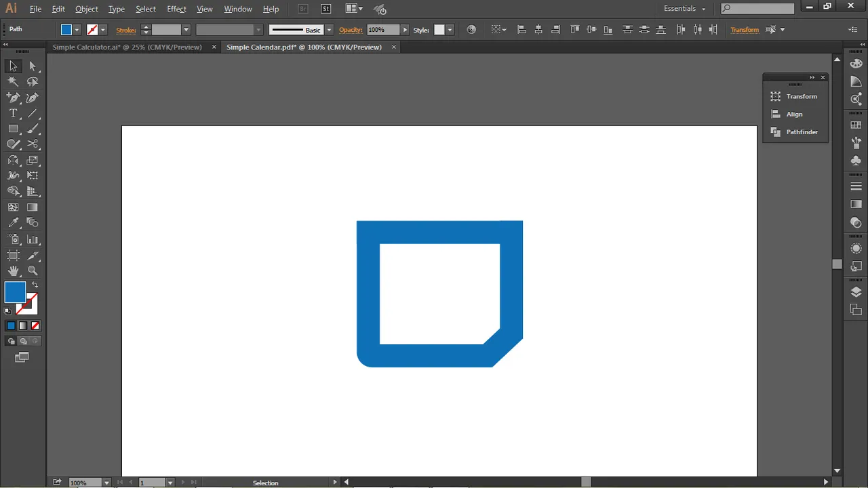Image resolution: width=868 pixels, height=488 pixels.
Task: Expand the Opacity value arrow
Action: [x=405, y=30]
